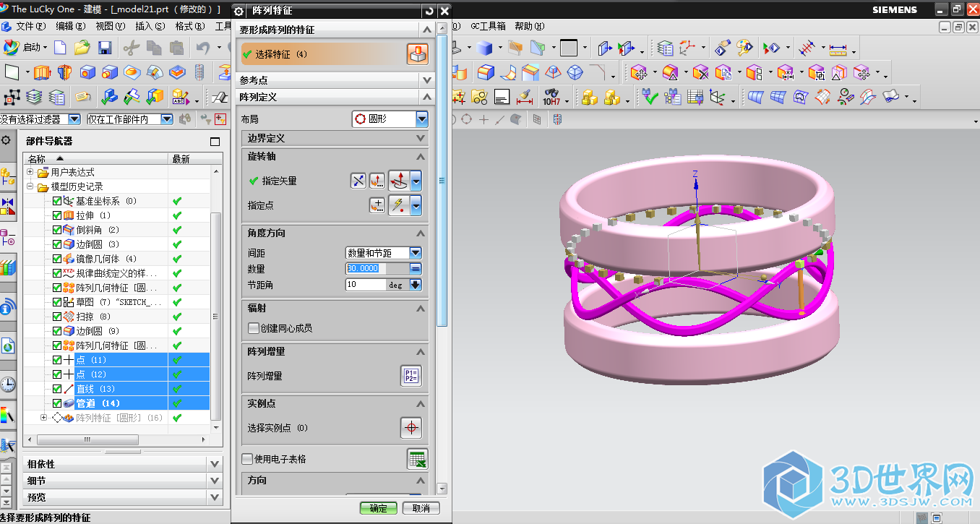Open the constraint navigator sidebar tab

[7, 207]
